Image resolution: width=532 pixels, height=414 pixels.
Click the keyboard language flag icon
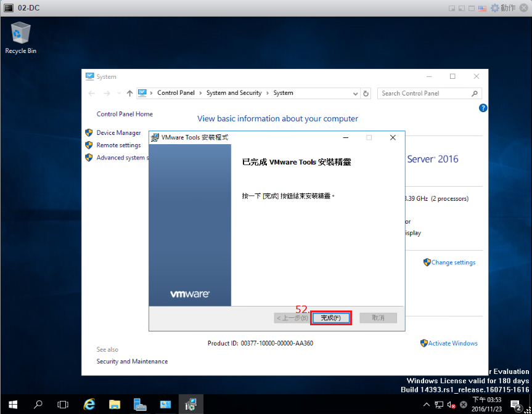click(482, 9)
